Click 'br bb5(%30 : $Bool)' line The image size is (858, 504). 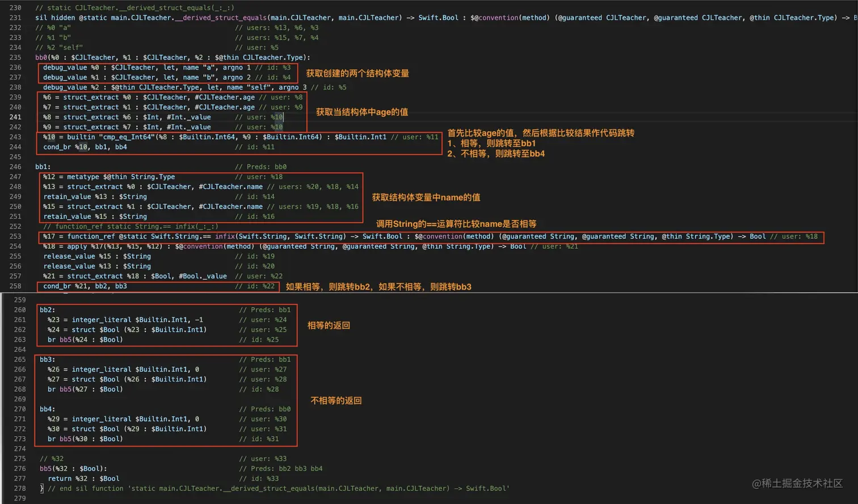pyautogui.click(x=163, y=439)
